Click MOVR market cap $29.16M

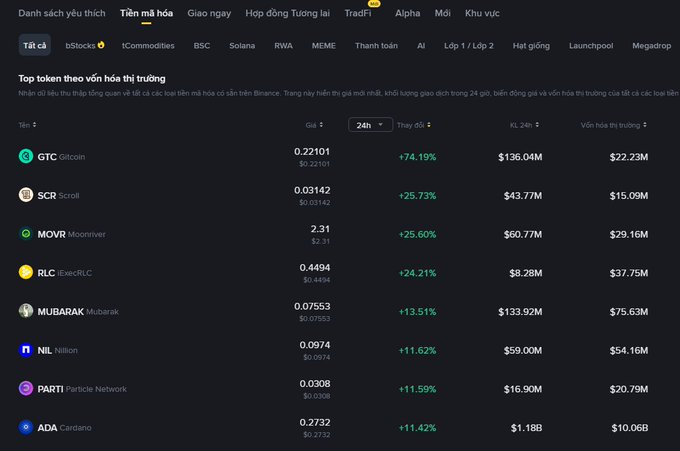pyautogui.click(x=629, y=235)
